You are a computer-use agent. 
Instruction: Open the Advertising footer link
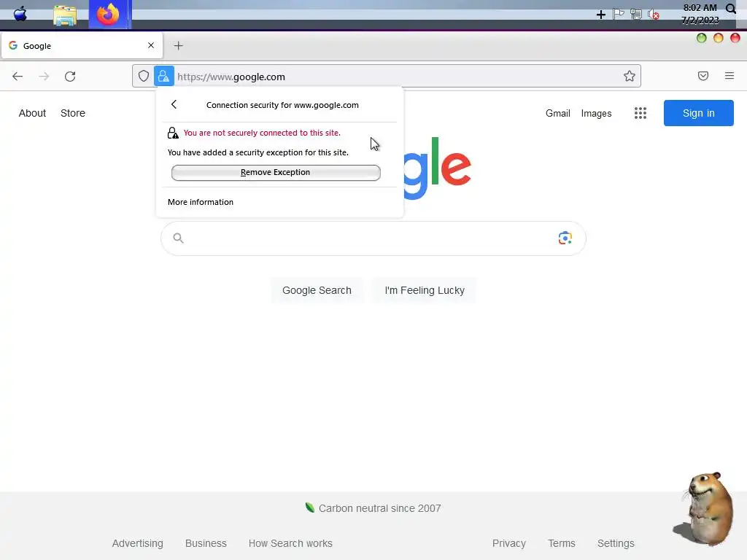click(138, 543)
